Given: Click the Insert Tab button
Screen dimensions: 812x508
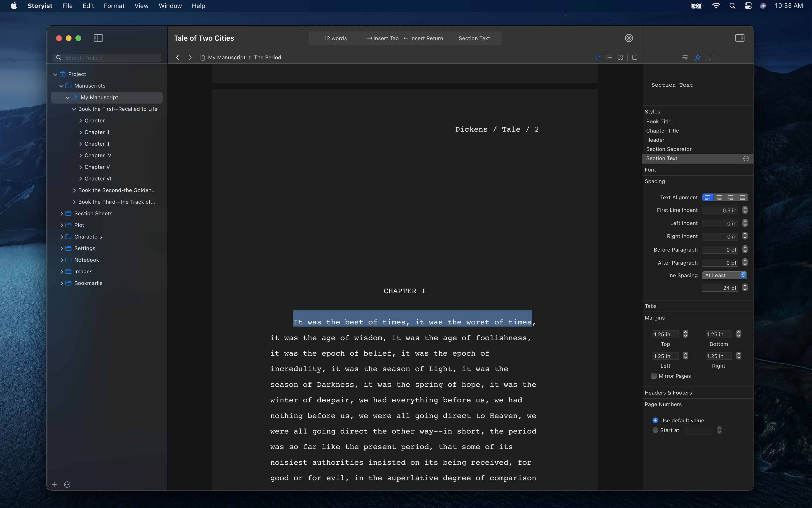Looking at the screenshot, I should pos(383,38).
